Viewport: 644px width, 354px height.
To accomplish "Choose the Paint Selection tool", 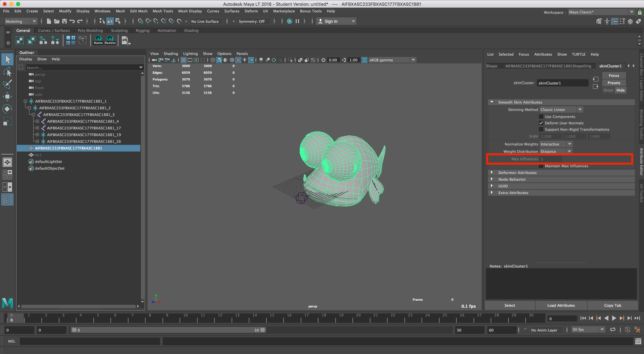I will tap(7, 84).
